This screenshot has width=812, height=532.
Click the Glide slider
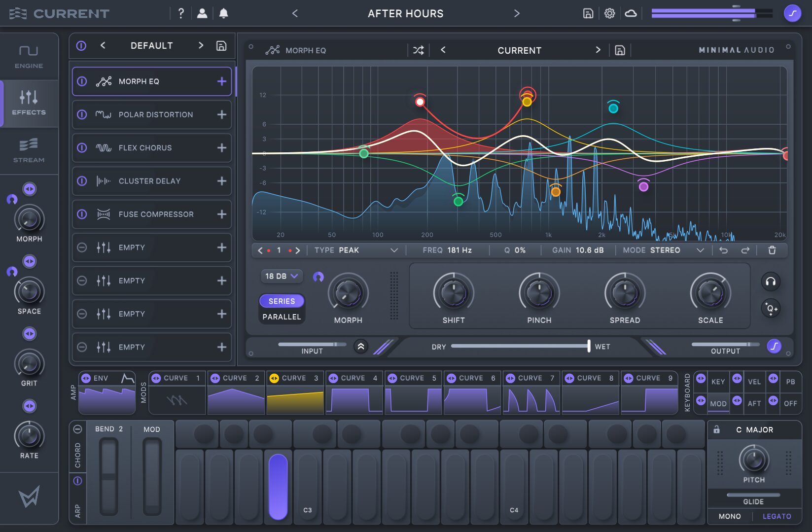click(x=753, y=495)
